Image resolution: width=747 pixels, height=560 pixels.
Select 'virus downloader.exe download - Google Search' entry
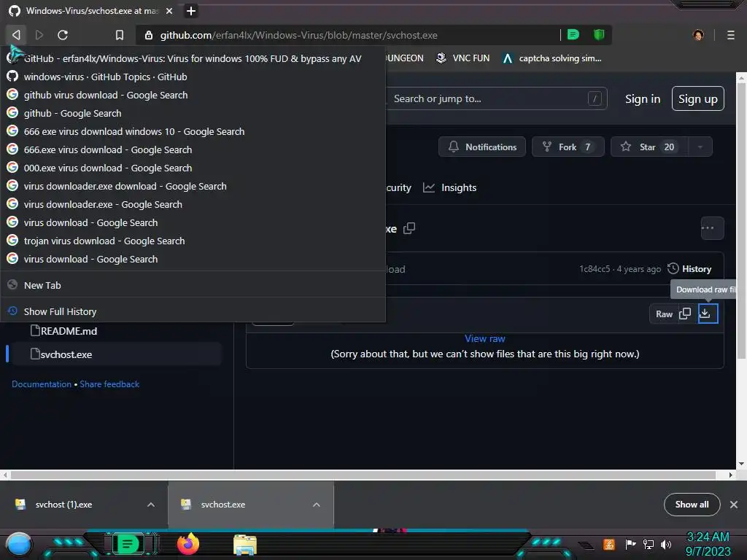tap(193, 186)
